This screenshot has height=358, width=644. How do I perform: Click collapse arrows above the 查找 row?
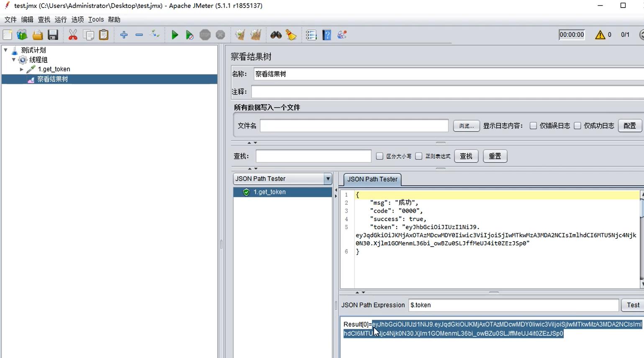pyautogui.click(x=252, y=143)
